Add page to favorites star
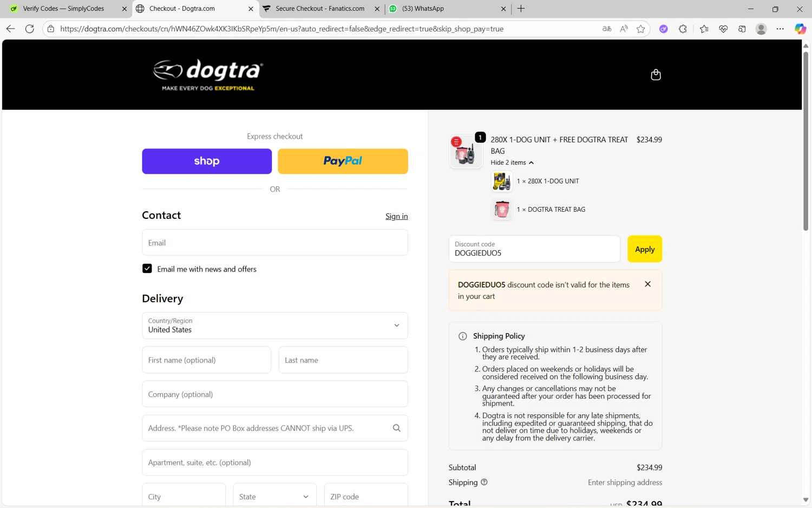812x508 pixels. tap(641, 29)
